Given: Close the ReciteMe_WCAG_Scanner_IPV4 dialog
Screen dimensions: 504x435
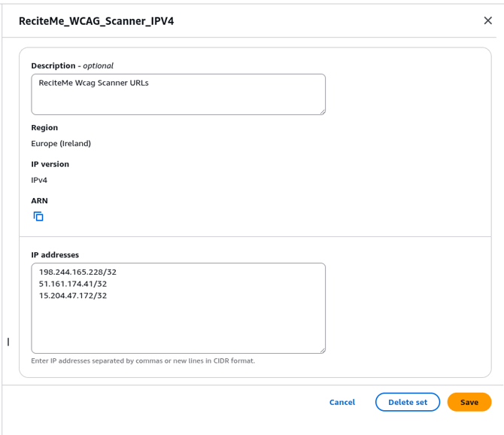Looking at the screenshot, I should pyautogui.click(x=487, y=21).
